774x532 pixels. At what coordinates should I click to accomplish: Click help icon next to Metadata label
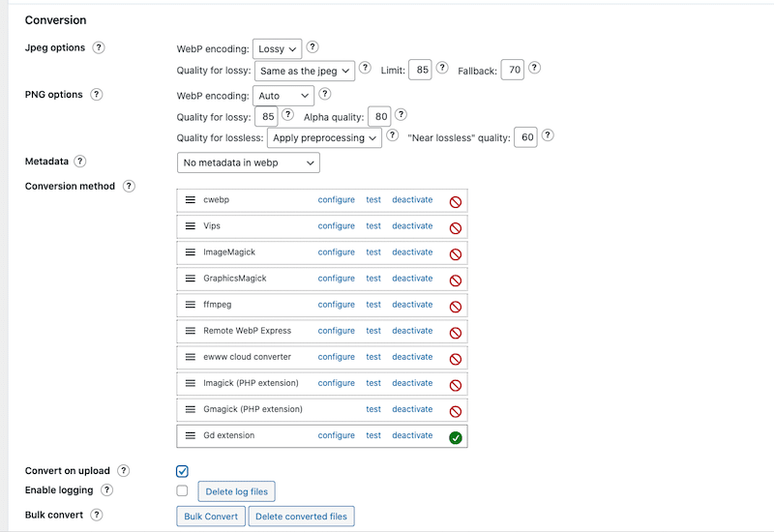pyautogui.click(x=80, y=162)
